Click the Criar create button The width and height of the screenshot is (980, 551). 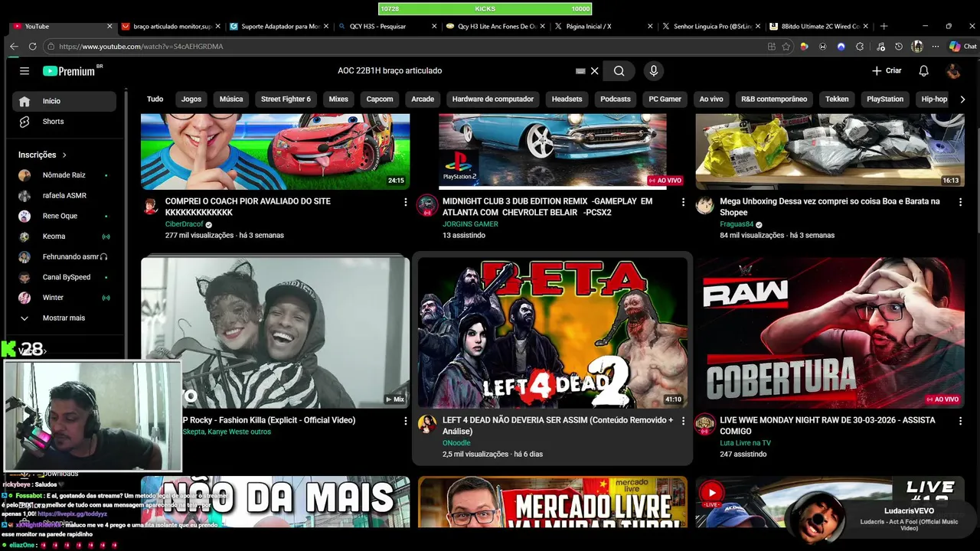click(887, 70)
